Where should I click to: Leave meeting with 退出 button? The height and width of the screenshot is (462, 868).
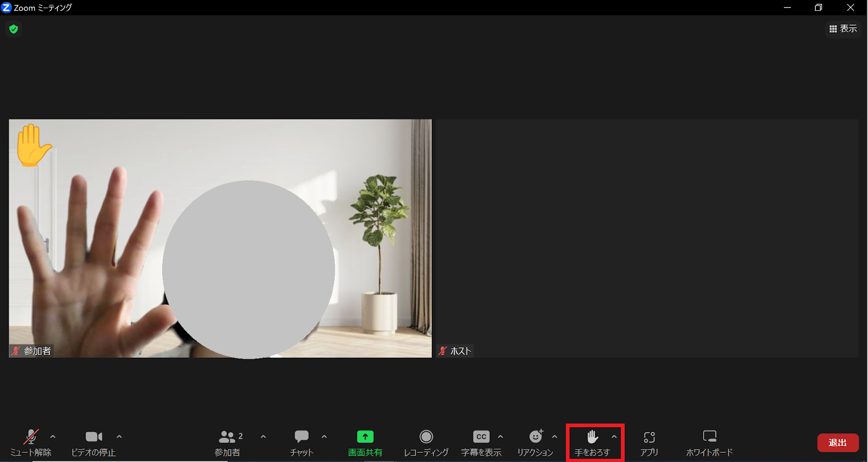(838, 442)
